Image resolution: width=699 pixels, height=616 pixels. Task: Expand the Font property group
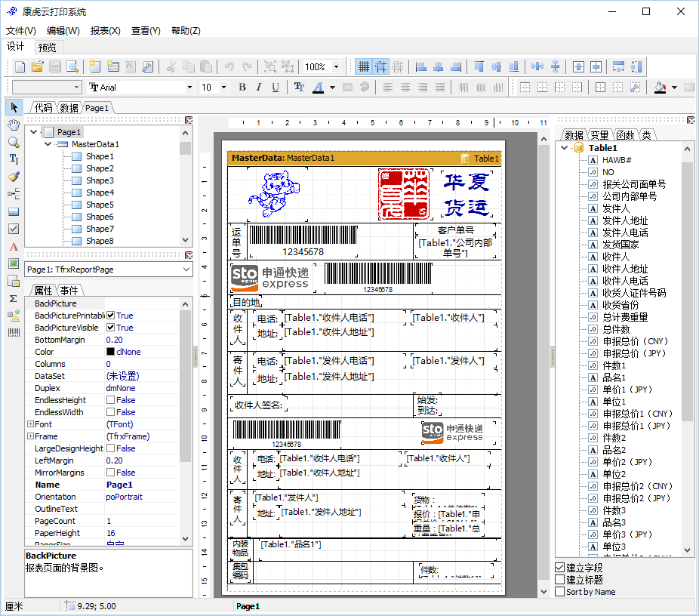tap(30, 424)
